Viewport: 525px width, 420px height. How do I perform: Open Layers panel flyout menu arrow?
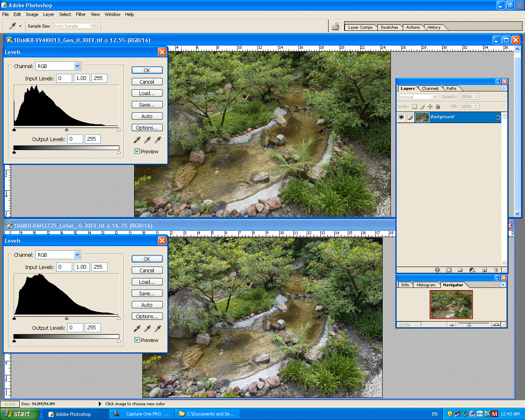(x=504, y=88)
